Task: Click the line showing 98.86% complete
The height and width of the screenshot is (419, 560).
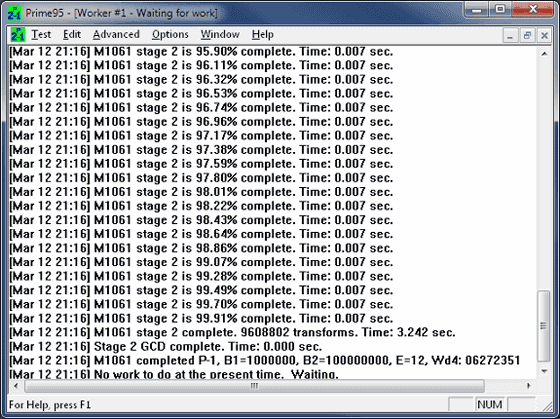Action: pos(201,248)
